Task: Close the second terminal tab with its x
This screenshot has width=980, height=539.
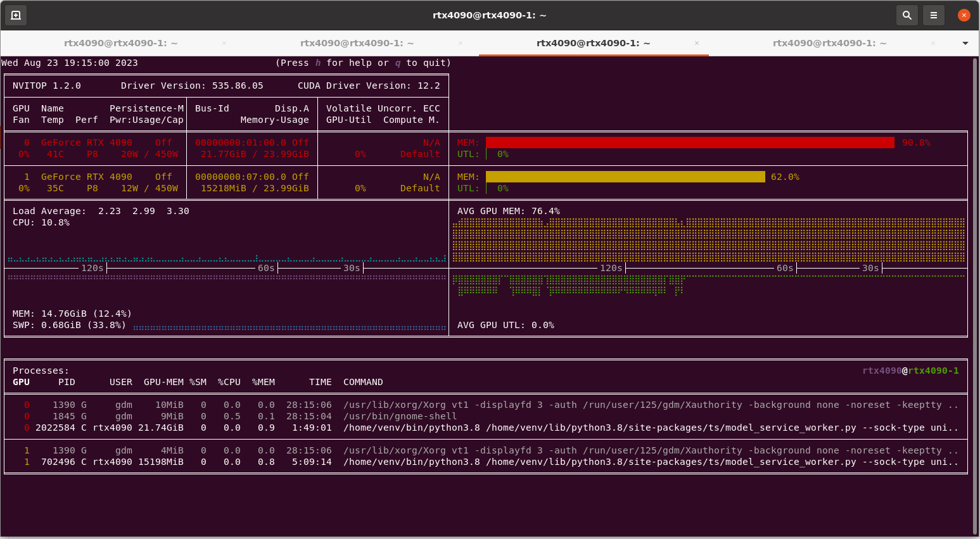Action: pos(460,43)
